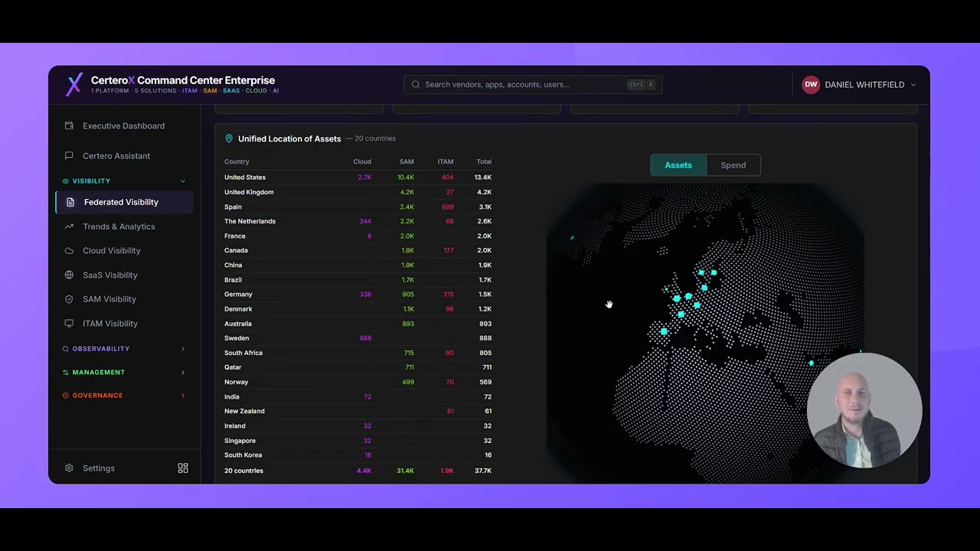This screenshot has width=980, height=551.
Task: Select the India row
Action: point(358,396)
